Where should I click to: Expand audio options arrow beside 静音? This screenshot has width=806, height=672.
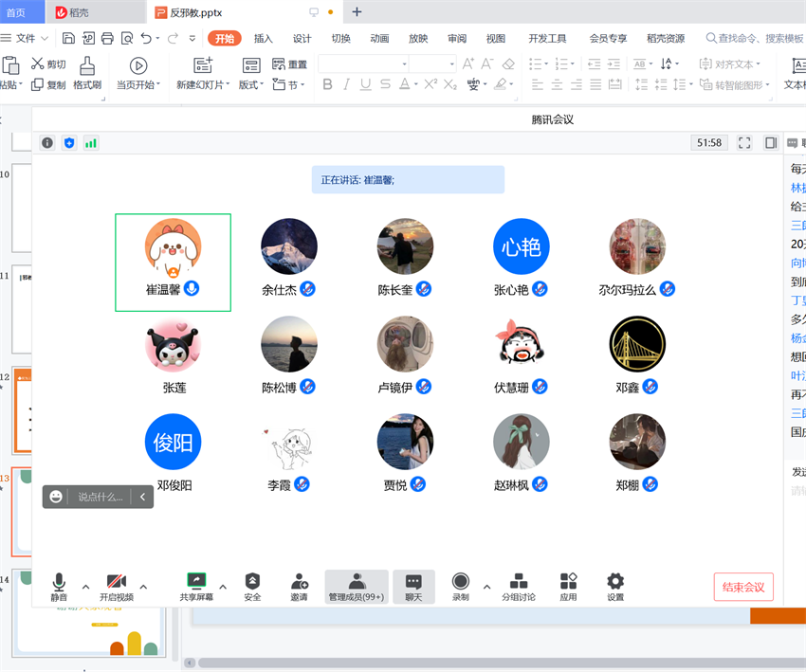pos(86,587)
